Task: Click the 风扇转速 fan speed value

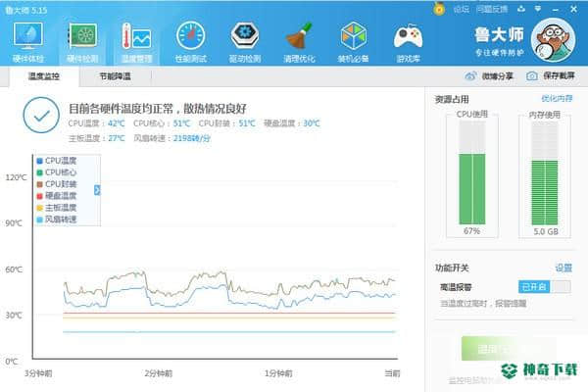Action: pyautogui.click(x=192, y=138)
